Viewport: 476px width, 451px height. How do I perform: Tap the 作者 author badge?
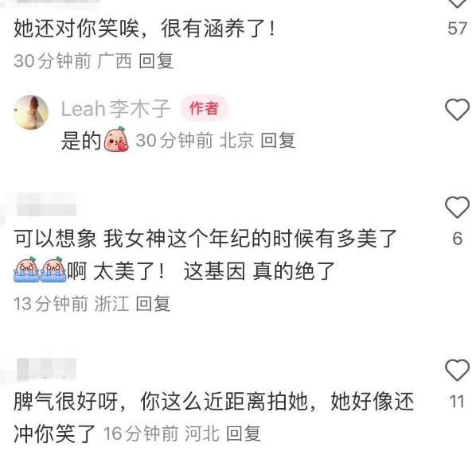[204, 108]
